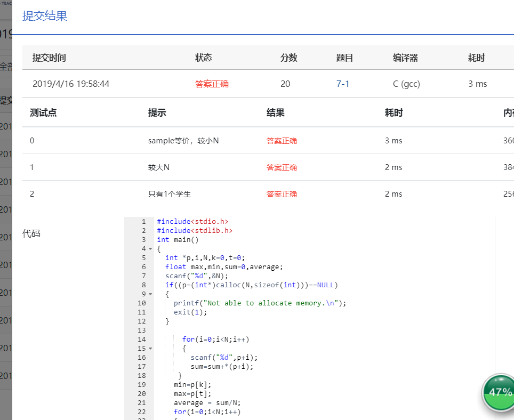Click the 结果 column header
Screen dimensions: 514x420
coord(275,112)
